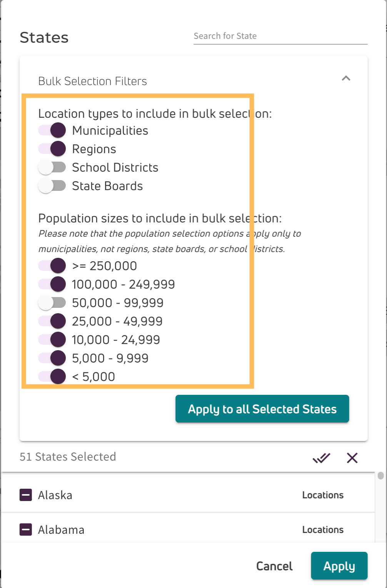Toggle the 100,000 - 249,999 population switch
The width and height of the screenshot is (387, 588).
[x=52, y=284]
